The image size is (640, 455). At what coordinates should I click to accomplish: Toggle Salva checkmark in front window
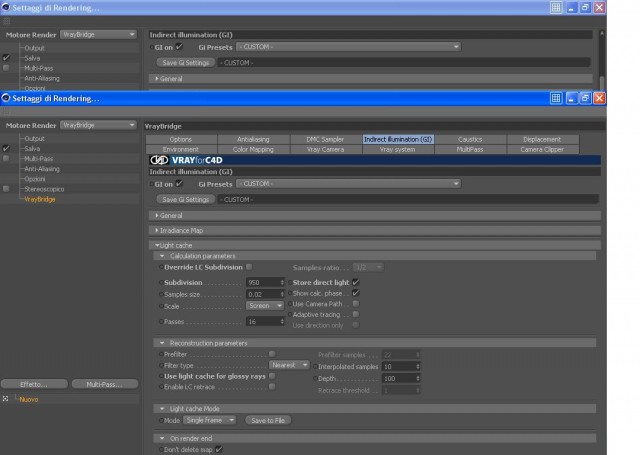[x=6, y=148]
